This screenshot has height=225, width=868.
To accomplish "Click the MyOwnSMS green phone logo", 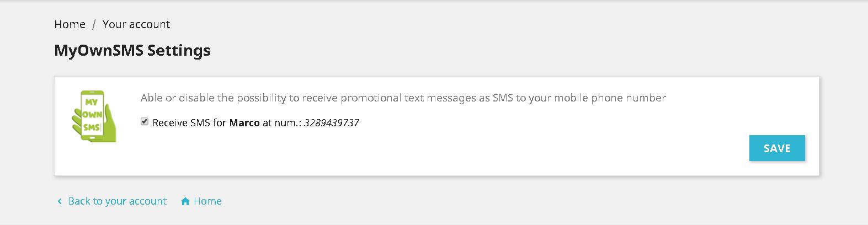I will pos(94,116).
